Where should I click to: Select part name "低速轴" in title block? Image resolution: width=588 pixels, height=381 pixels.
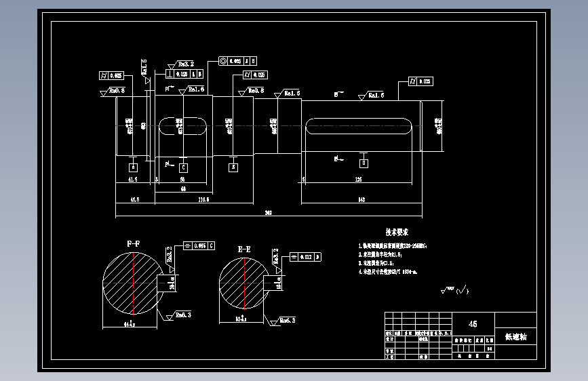516,337
